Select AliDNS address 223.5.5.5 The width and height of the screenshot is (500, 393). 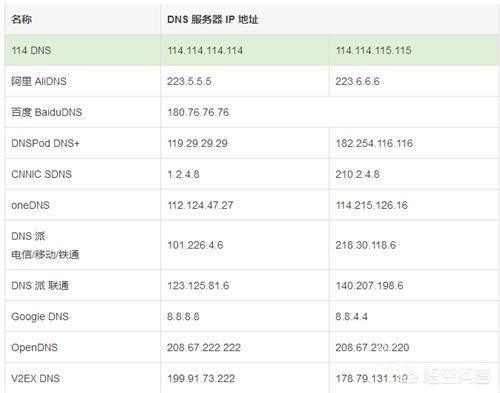(x=189, y=81)
